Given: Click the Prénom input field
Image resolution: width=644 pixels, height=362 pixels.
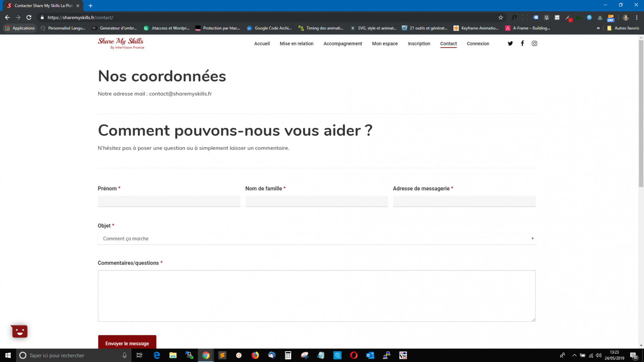Looking at the screenshot, I should tap(169, 202).
